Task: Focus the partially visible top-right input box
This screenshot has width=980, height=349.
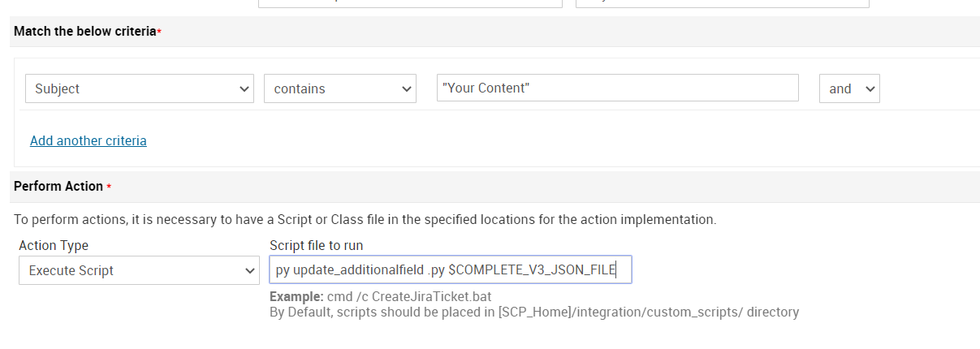Action: 722,3
